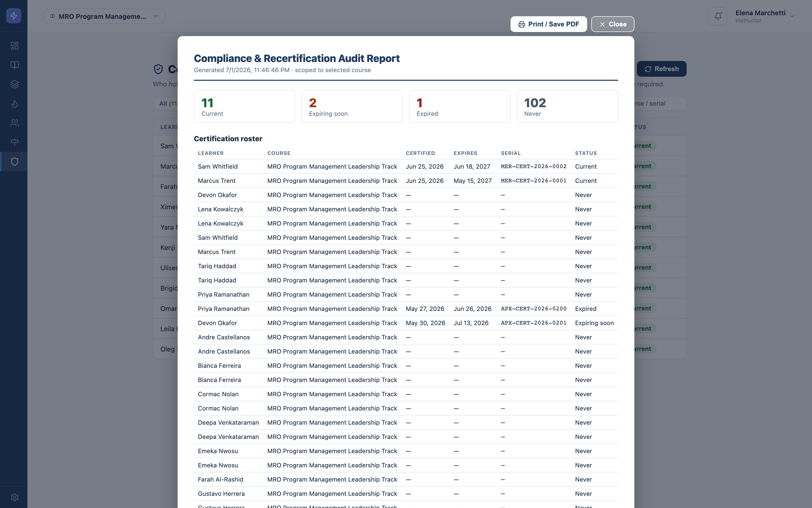Open the book courses icon in sidebar
Viewport: 812px width, 508px height.
coord(14,65)
